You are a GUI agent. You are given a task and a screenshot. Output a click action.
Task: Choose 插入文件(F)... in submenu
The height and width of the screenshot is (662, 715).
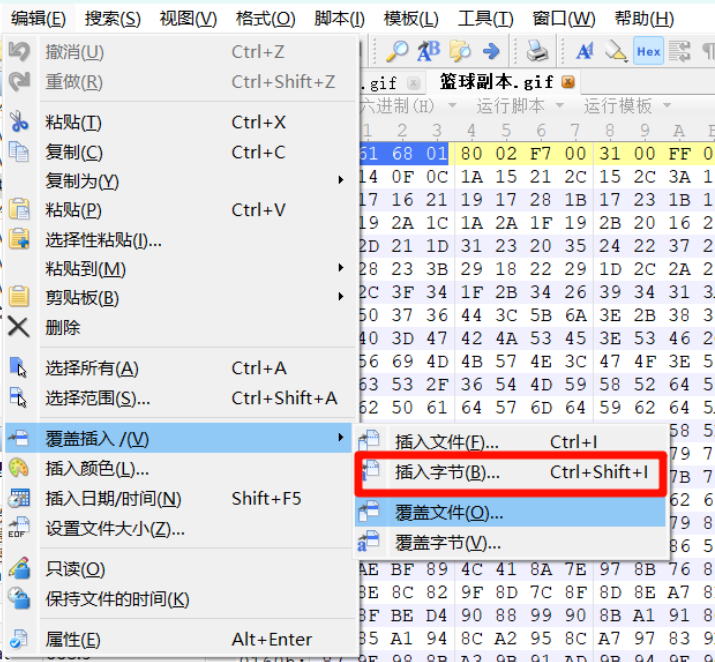[510, 441]
